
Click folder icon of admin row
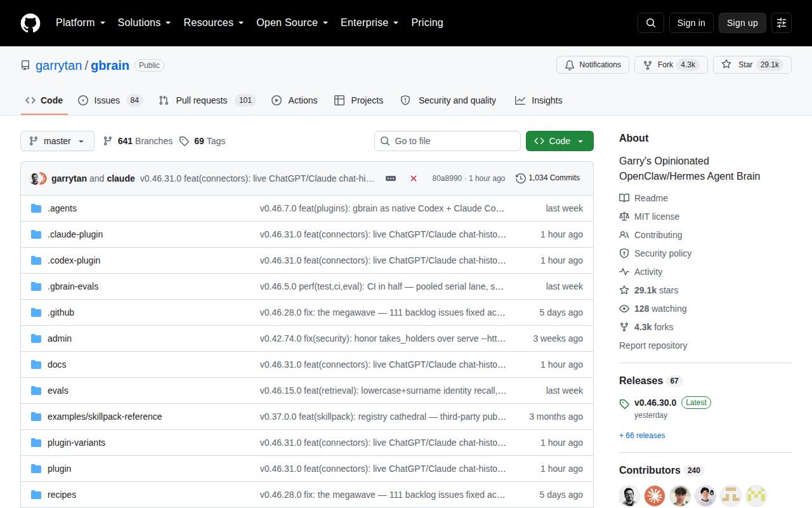[36, 338]
